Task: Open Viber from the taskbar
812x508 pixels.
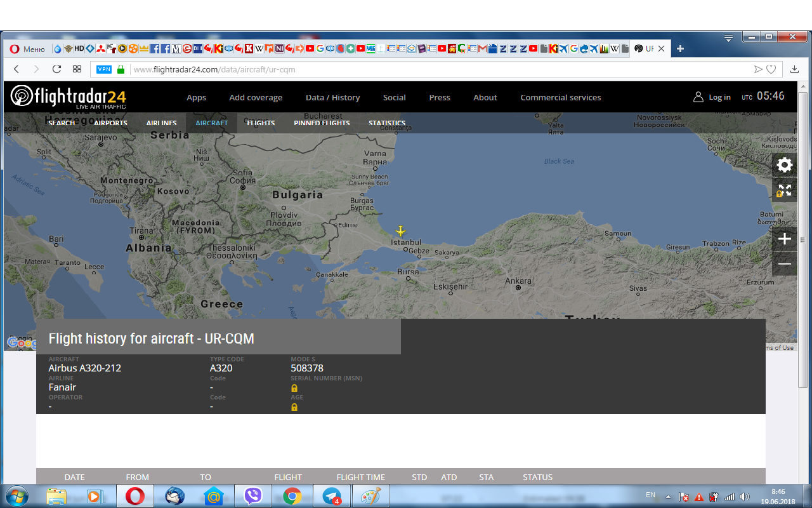Action: click(252, 496)
